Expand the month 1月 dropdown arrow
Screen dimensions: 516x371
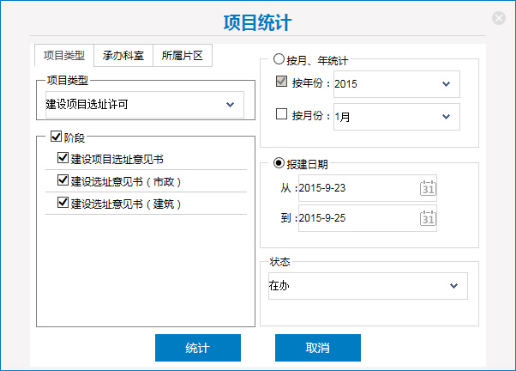click(446, 117)
